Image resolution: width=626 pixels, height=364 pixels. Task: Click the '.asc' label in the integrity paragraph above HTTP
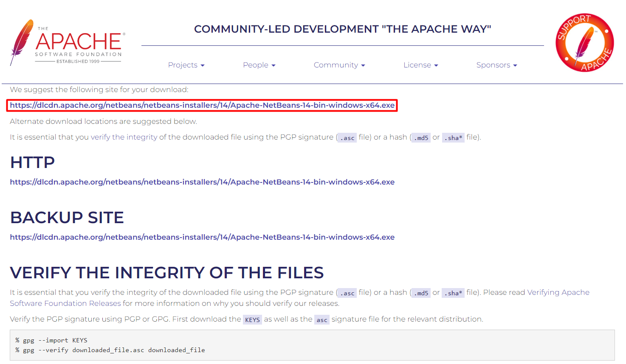point(347,137)
